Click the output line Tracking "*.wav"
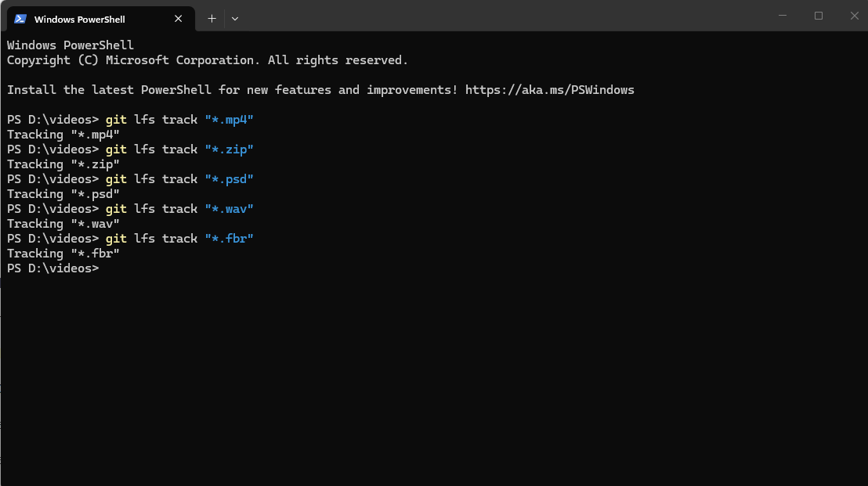The width and height of the screenshot is (868, 486). [x=63, y=224]
